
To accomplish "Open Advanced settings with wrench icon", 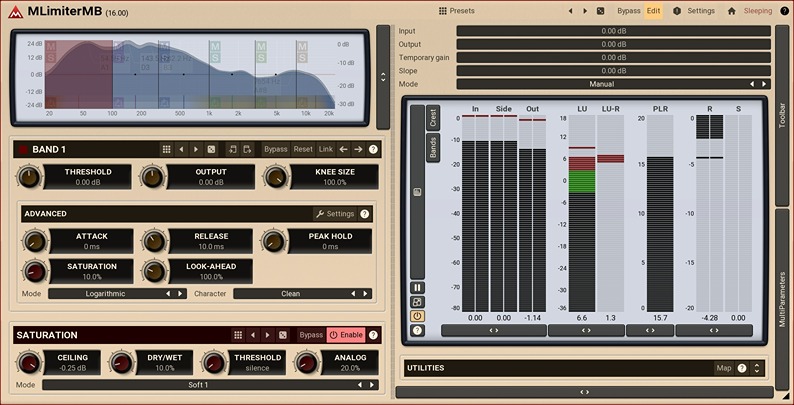I will click(x=335, y=214).
